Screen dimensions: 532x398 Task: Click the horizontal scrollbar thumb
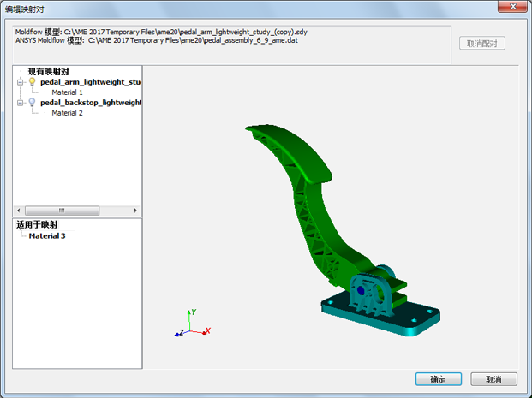(62, 211)
